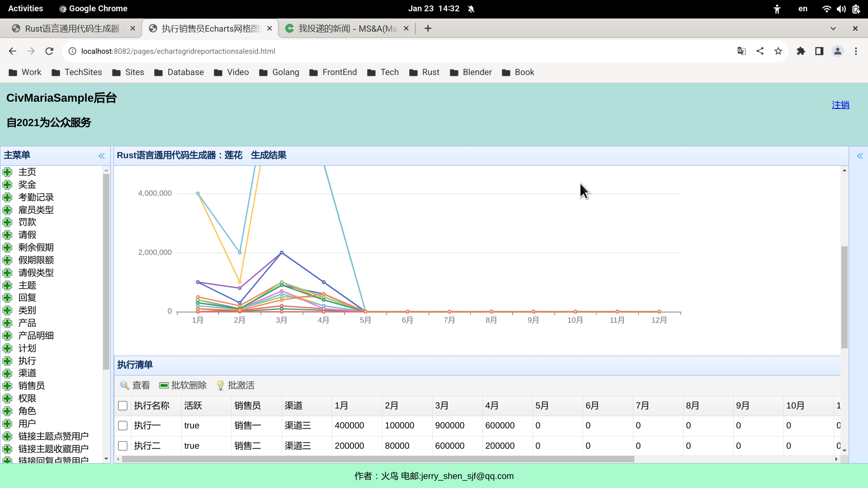868x488 pixels.
Task: Collapse the 主菜单 side panel
Action: [102, 156]
